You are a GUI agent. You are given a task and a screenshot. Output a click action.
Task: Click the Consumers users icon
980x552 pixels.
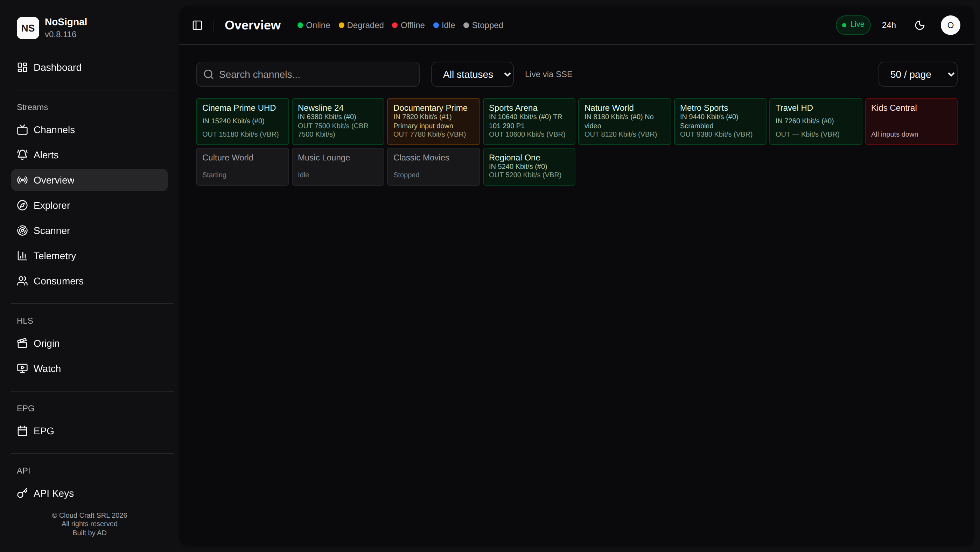tap(22, 281)
